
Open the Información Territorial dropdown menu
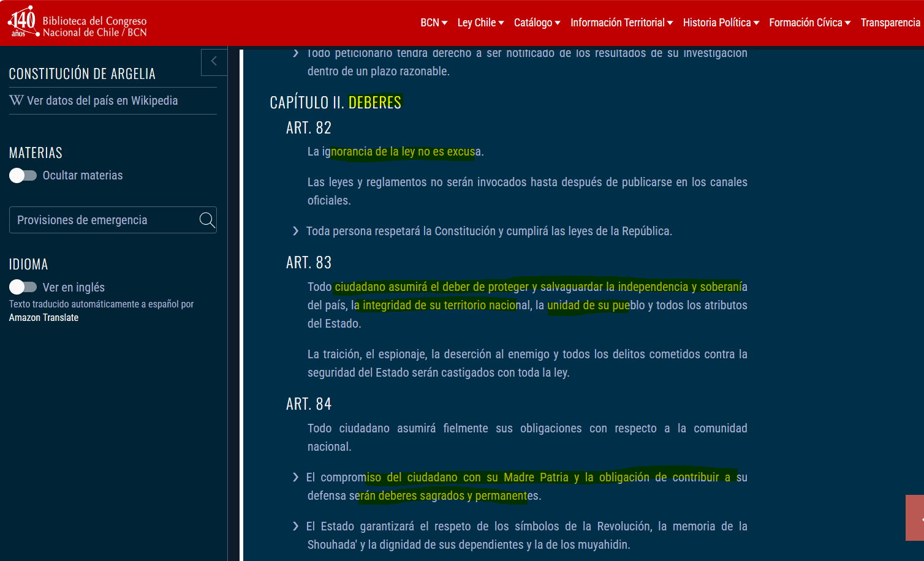(622, 23)
